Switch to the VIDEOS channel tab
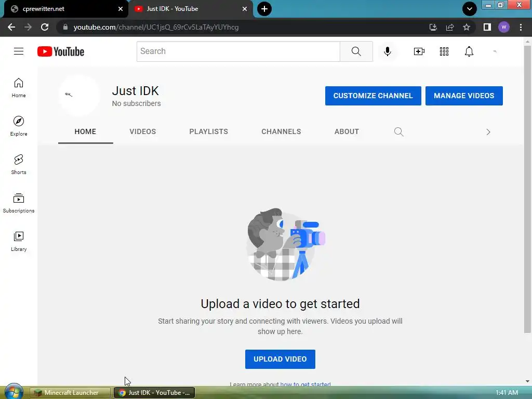 click(143, 131)
